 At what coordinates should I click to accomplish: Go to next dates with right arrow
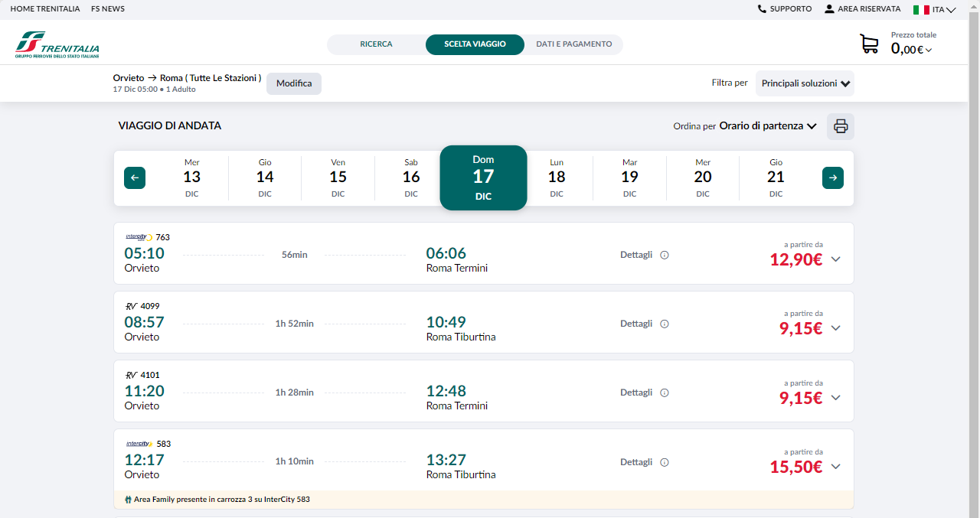tap(833, 178)
